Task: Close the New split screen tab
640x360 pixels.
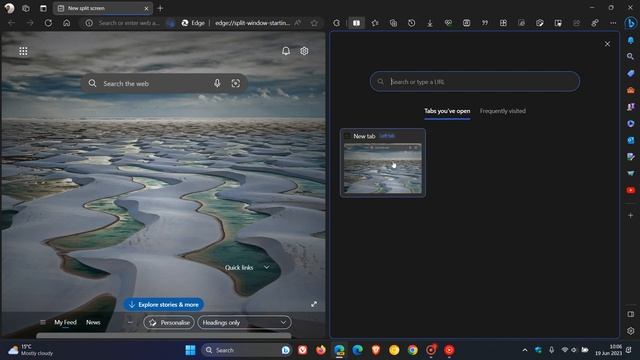Action: (x=147, y=8)
